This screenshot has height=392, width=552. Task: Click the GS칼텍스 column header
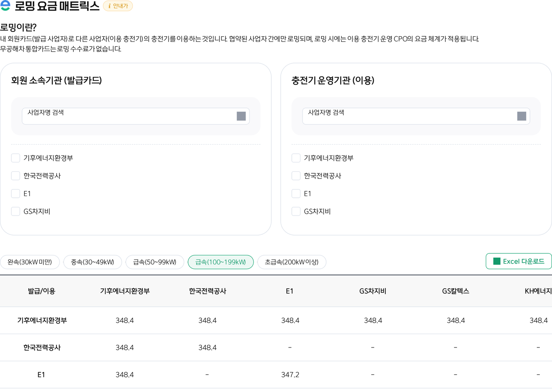455,291
